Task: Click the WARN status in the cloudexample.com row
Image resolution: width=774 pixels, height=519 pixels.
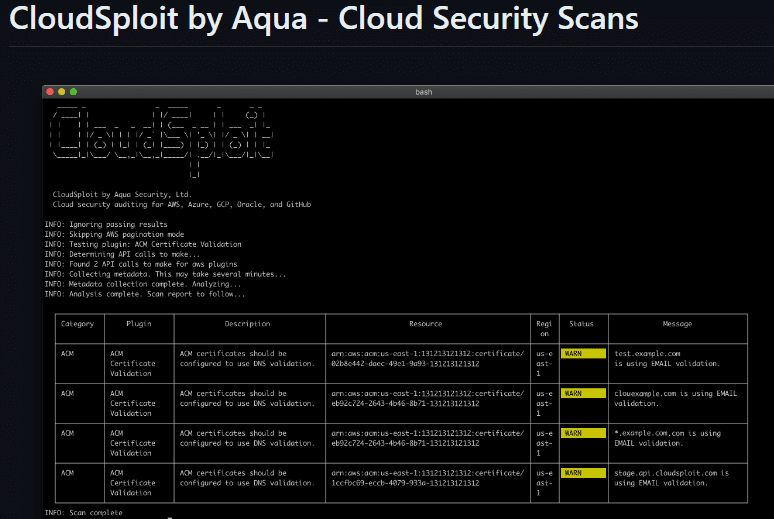Action: [583, 394]
